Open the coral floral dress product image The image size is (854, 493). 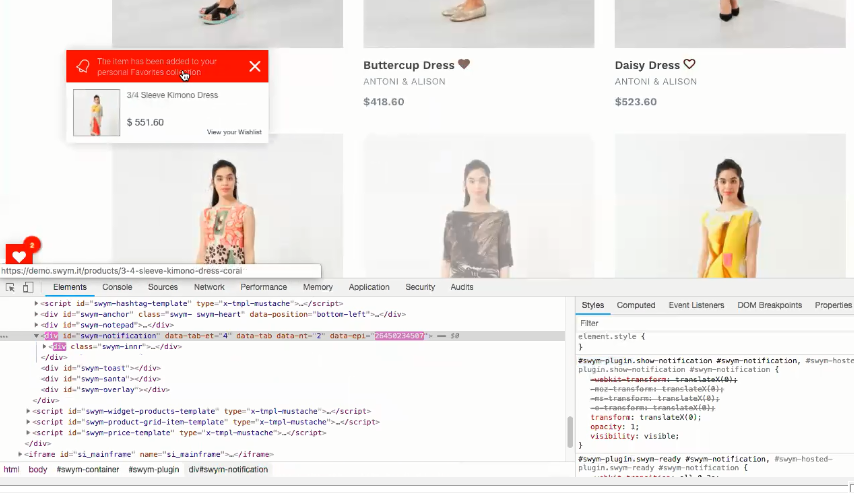[x=227, y=206]
